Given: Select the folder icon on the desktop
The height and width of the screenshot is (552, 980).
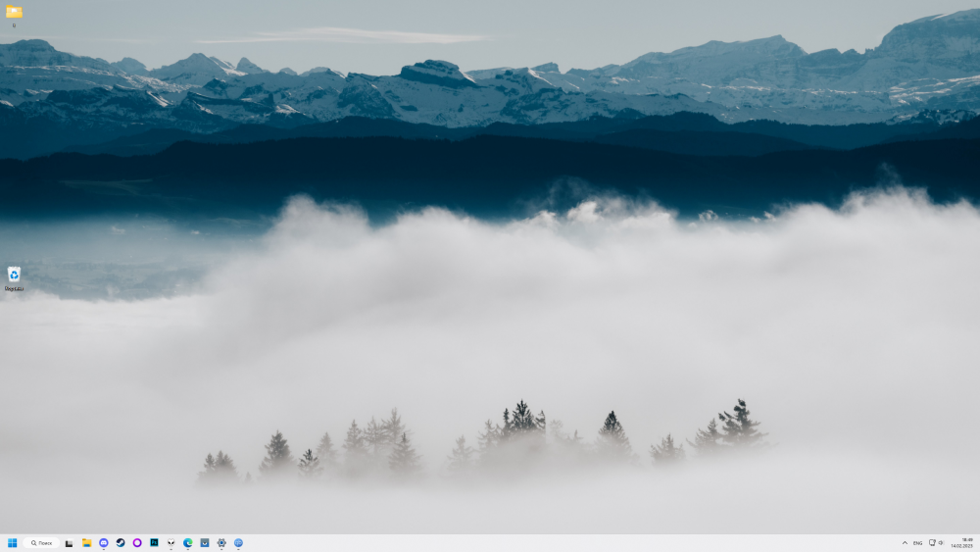Looking at the screenshot, I should (x=14, y=14).
